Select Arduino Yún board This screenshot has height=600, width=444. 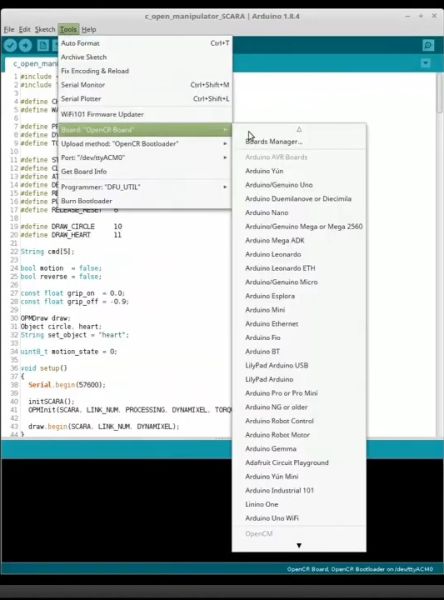299,171
